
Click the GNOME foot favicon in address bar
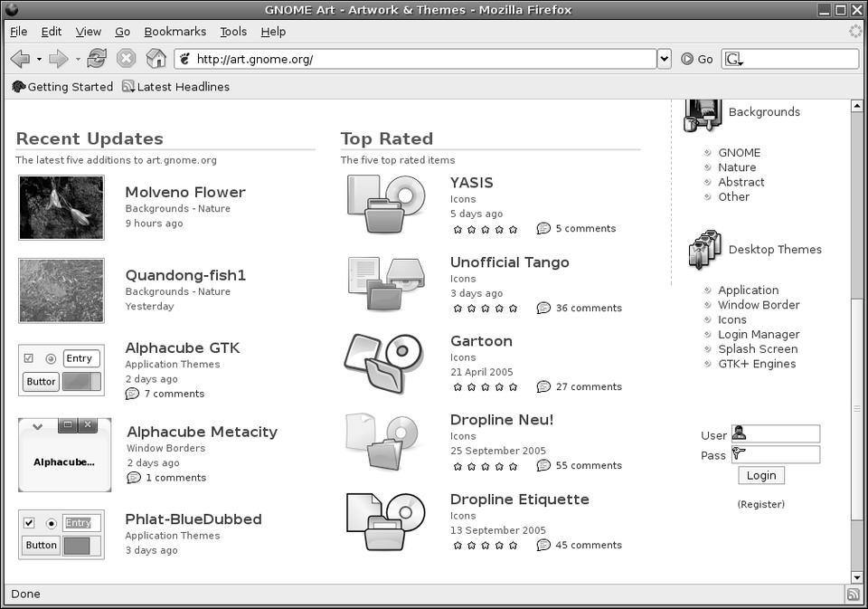pos(185,59)
